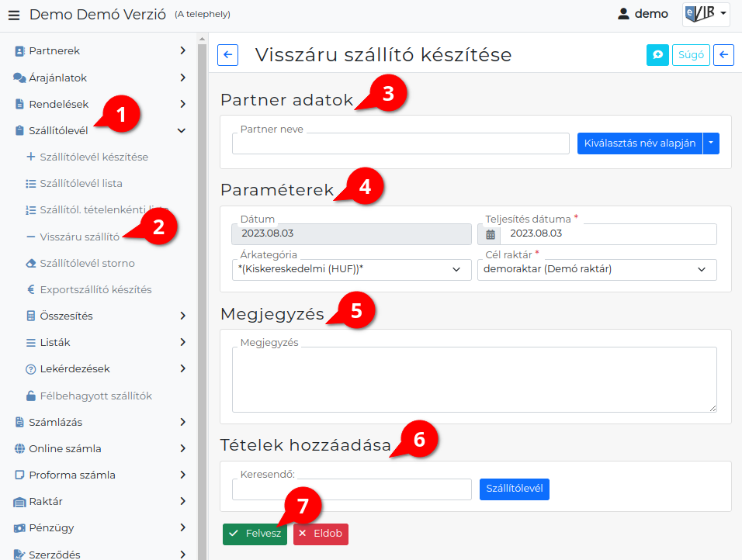The width and height of the screenshot is (742, 560).
Task: Open the Cél raktár dropdown
Action: [596, 269]
